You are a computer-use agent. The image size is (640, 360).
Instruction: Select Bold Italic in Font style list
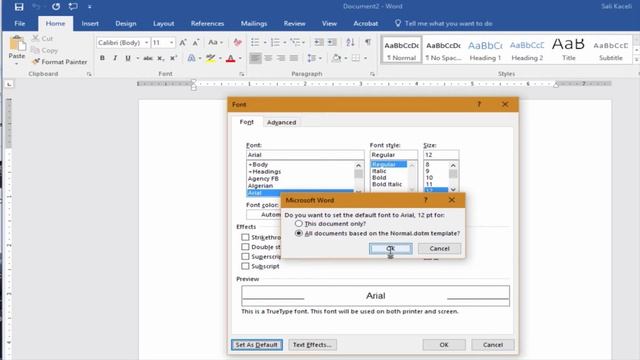pyautogui.click(x=387, y=184)
